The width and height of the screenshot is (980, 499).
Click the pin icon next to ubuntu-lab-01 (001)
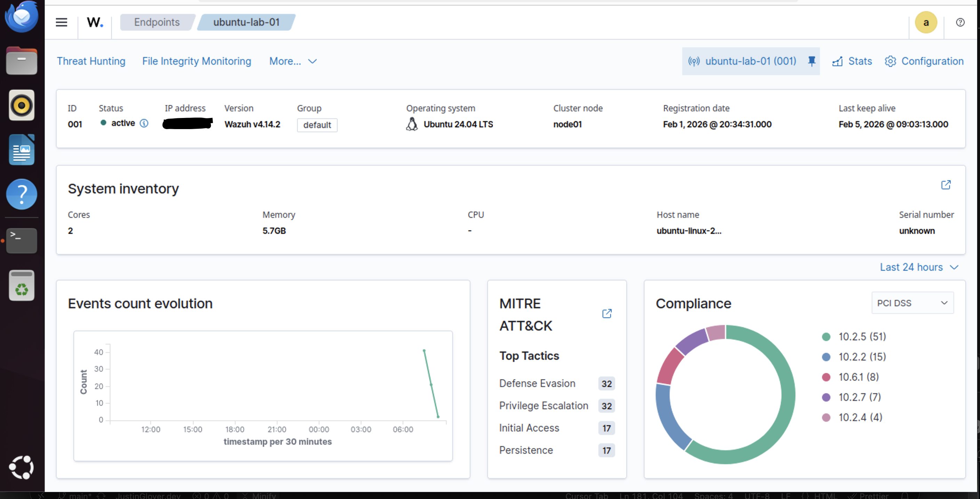tap(812, 61)
